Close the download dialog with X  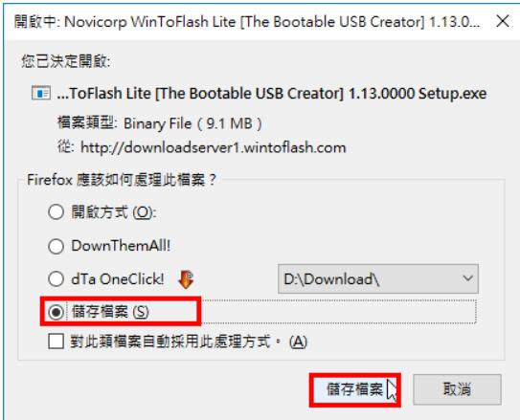coord(503,22)
